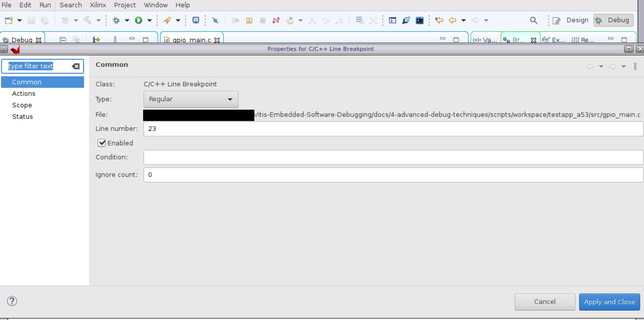Clear the filter text field
Image resolution: width=644 pixels, height=320 pixels.
click(x=76, y=66)
